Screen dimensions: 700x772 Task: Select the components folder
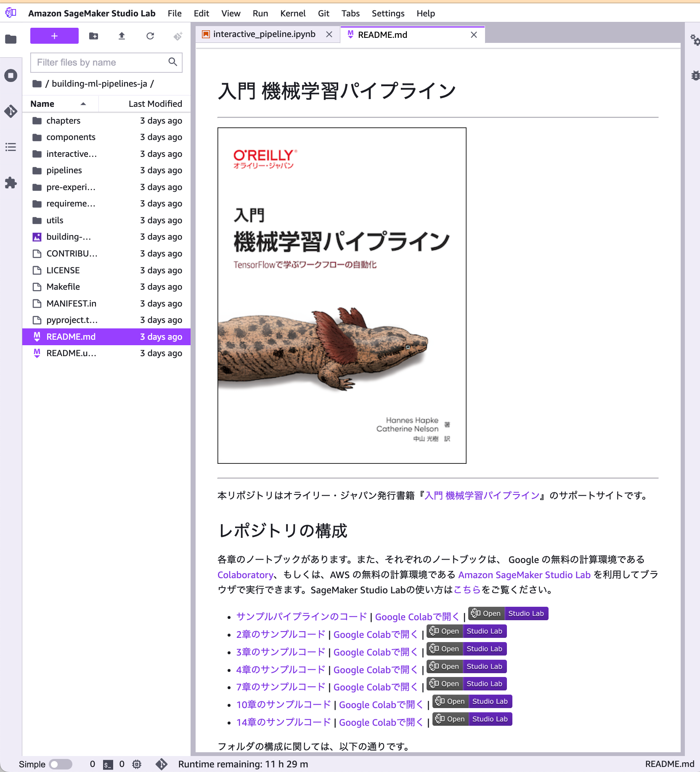pos(106,137)
